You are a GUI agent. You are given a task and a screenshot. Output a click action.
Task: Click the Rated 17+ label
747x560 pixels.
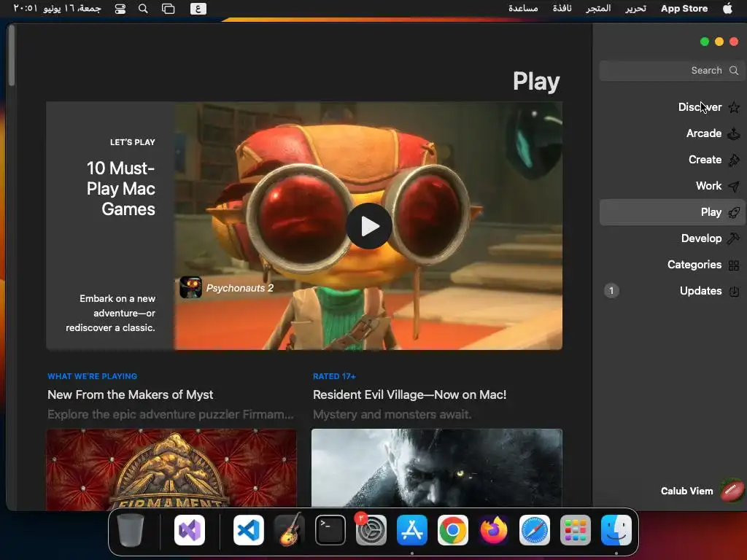point(334,376)
